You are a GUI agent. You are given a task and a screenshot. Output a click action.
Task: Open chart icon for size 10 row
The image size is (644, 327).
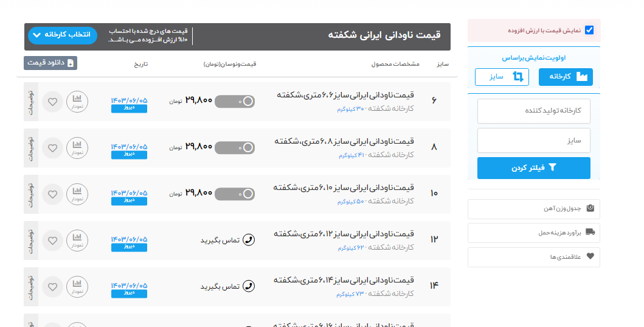click(77, 194)
